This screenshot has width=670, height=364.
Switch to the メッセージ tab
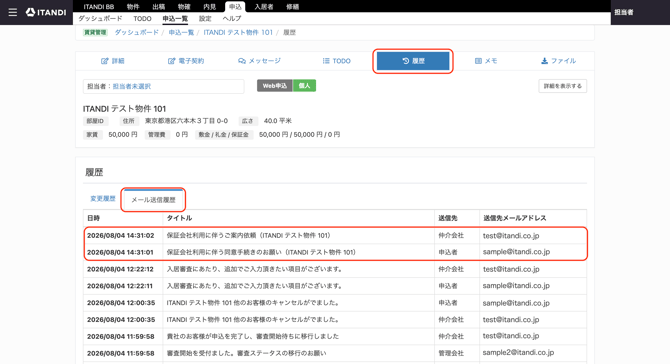tap(259, 61)
